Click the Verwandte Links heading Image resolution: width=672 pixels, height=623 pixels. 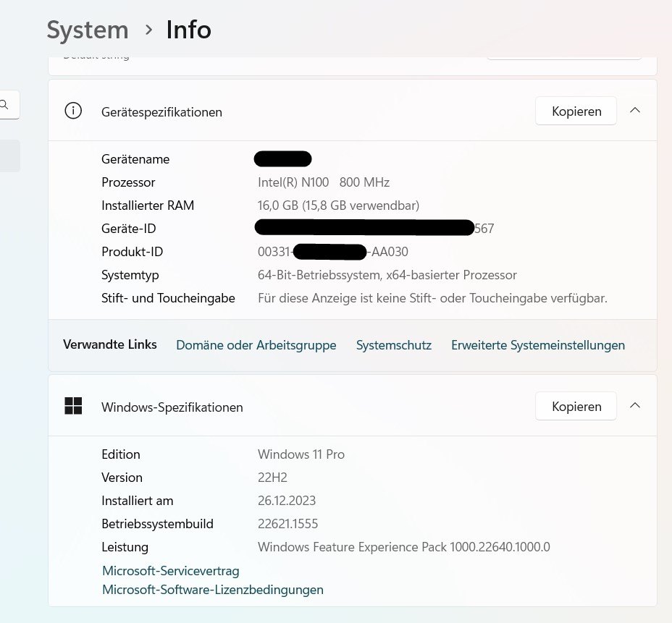pos(110,344)
